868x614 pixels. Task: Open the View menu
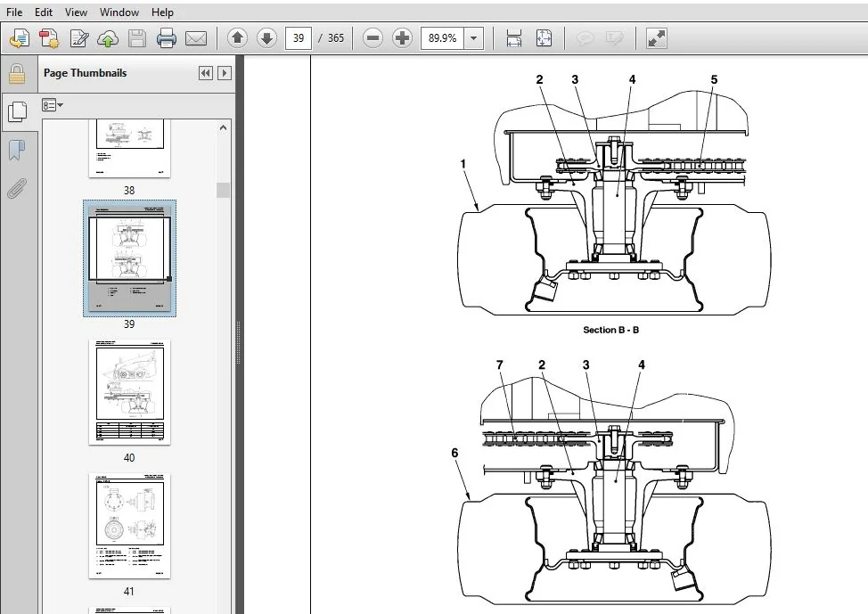76,12
